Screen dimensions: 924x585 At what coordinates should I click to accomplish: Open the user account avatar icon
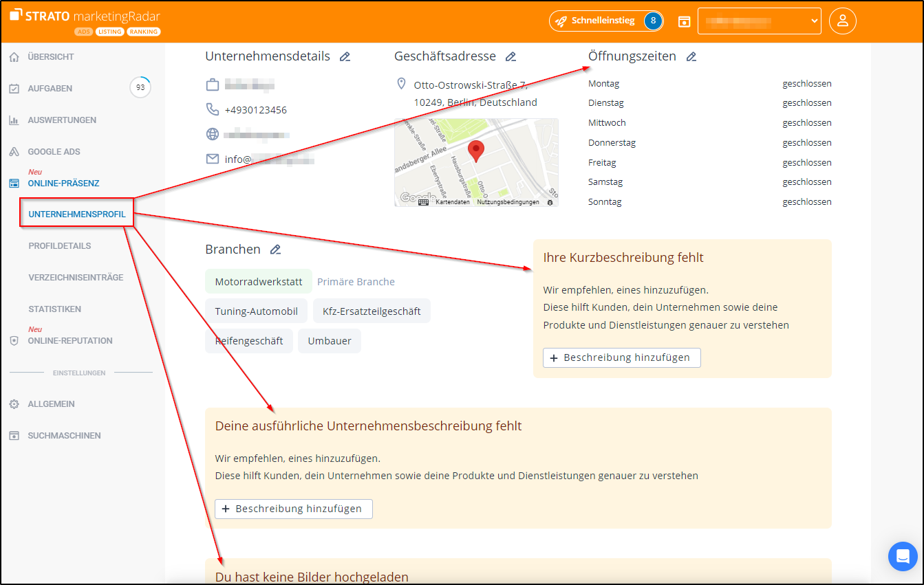pyautogui.click(x=842, y=21)
